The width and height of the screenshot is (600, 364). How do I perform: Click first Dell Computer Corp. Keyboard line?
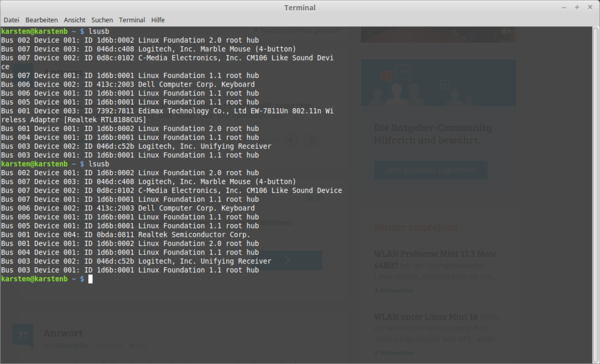(128, 84)
